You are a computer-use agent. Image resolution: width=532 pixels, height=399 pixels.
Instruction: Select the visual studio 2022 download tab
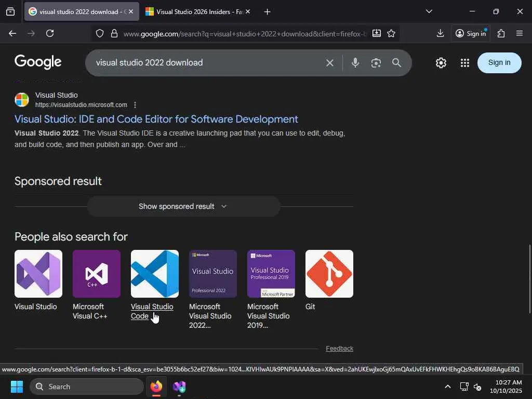coord(82,11)
